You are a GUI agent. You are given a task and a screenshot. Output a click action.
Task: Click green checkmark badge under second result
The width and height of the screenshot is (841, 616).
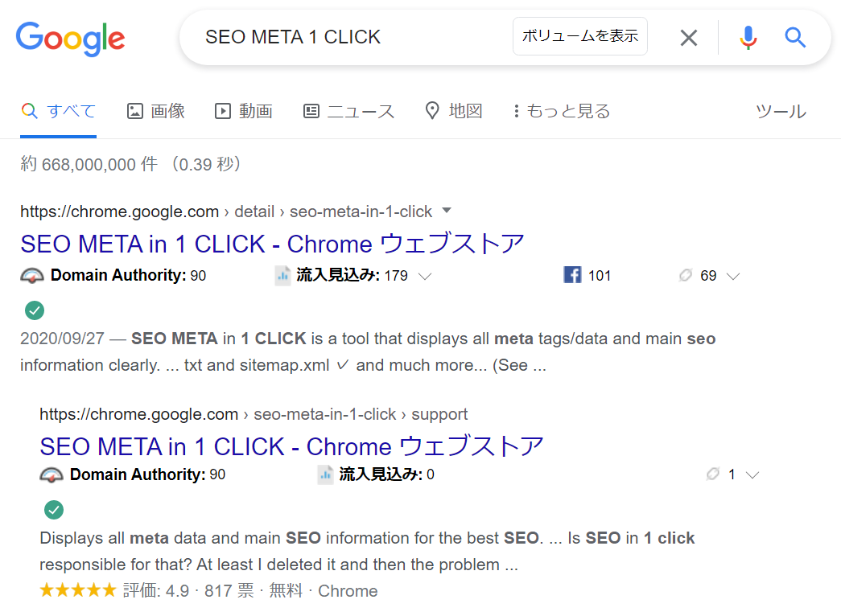(54, 509)
